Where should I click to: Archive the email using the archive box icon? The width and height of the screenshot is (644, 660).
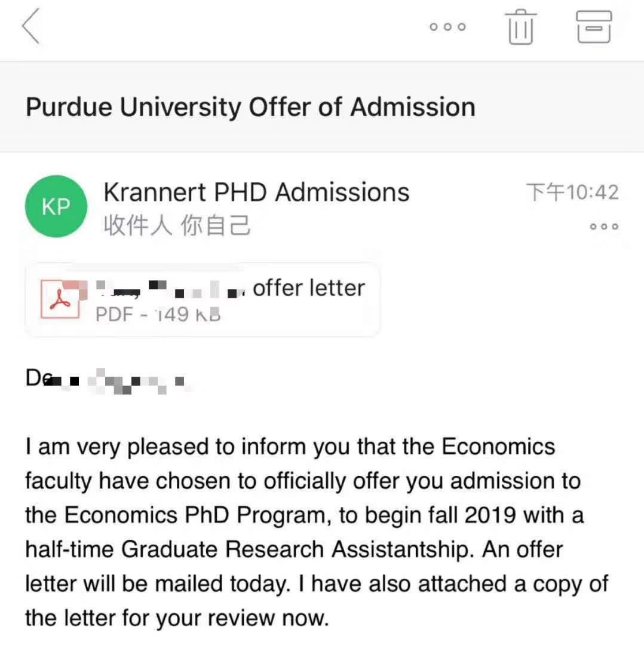click(x=594, y=27)
